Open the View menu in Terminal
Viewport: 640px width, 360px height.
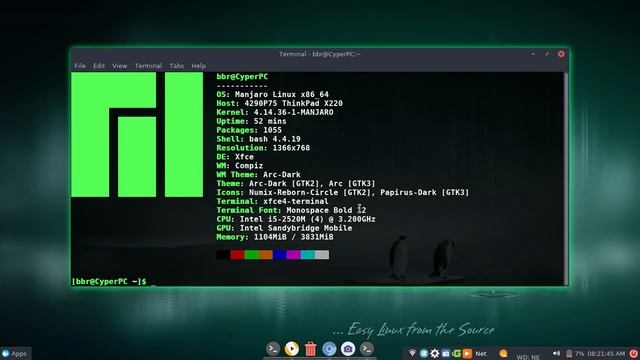(x=120, y=66)
